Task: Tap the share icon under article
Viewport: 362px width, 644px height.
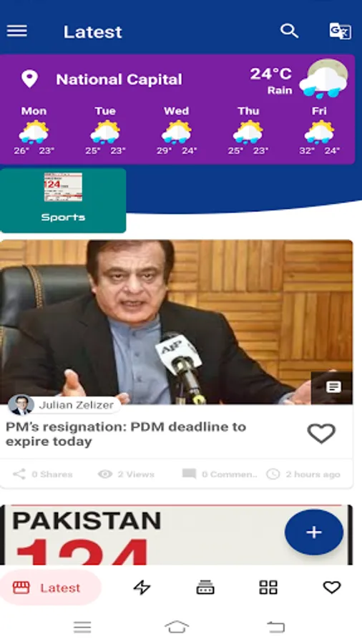Action: point(19,474)
